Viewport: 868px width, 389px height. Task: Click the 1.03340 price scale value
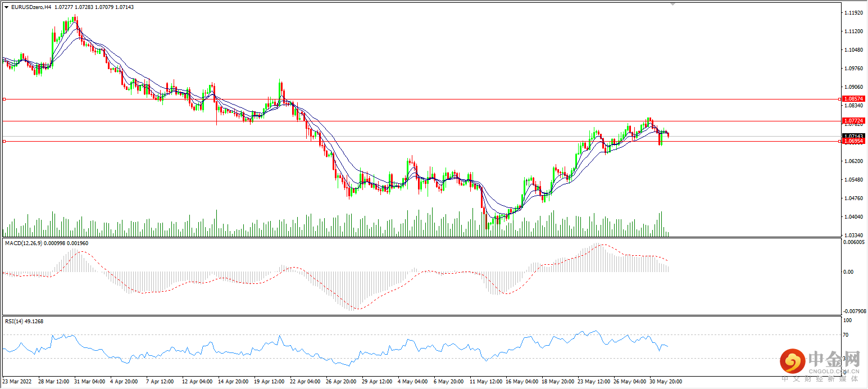coord(854,236)
